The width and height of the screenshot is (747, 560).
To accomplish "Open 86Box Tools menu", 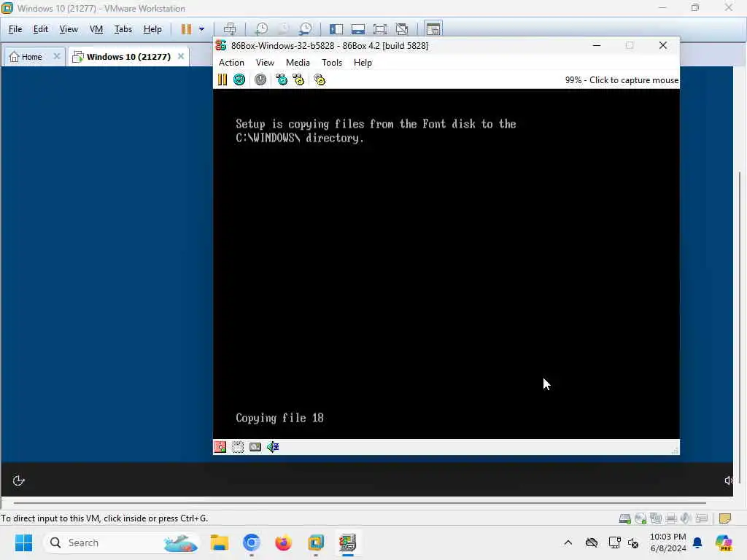I will [x=332, y=63].
